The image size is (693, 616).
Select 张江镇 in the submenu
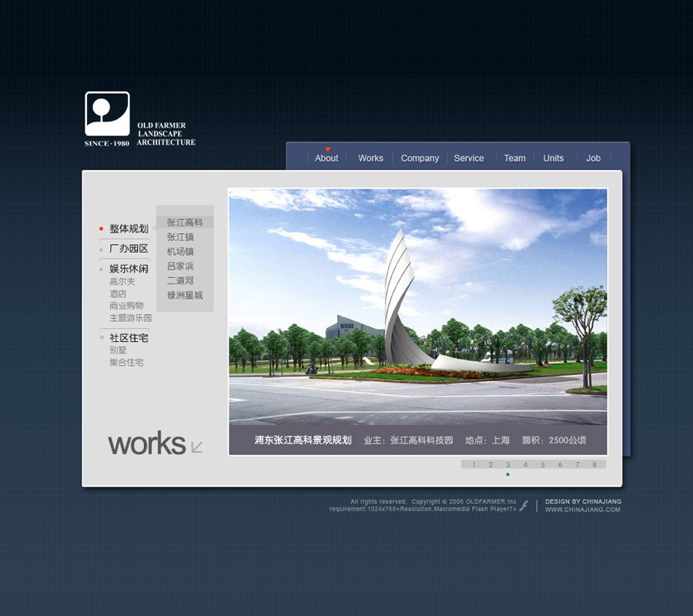(x=180, y=237)
